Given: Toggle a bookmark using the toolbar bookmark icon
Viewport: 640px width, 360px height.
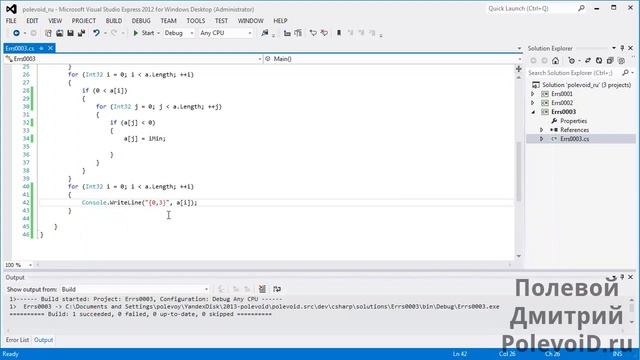Looking at the screenshot, I should point(339,33).
